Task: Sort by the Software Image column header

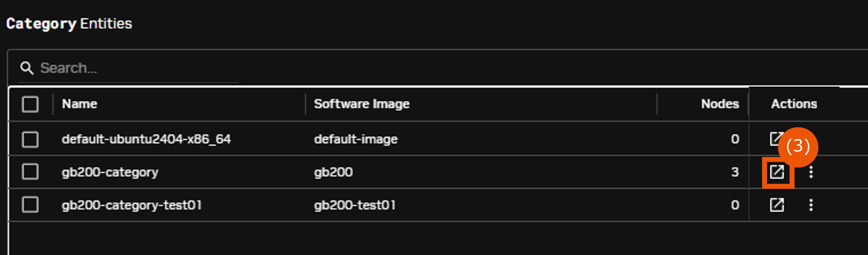Action: 362,104
